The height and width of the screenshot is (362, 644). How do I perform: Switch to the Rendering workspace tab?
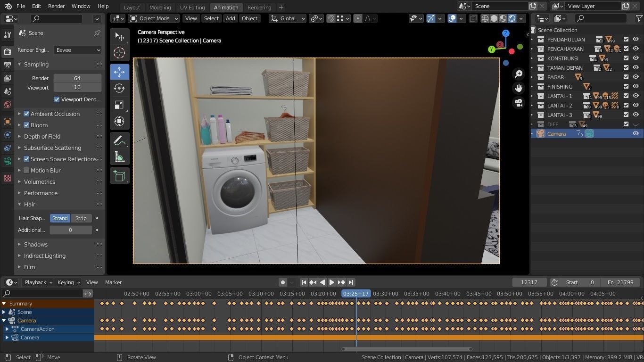click(x=259, y=7)
